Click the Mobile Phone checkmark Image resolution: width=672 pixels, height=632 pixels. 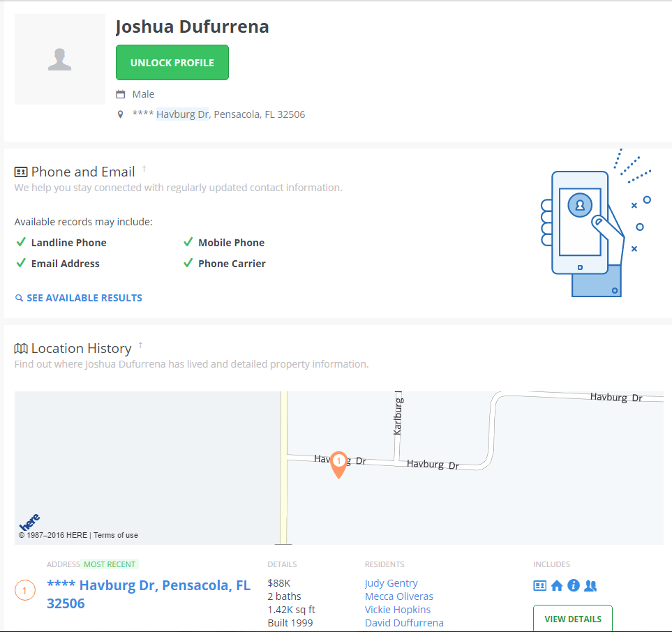[x=188, y=242]
